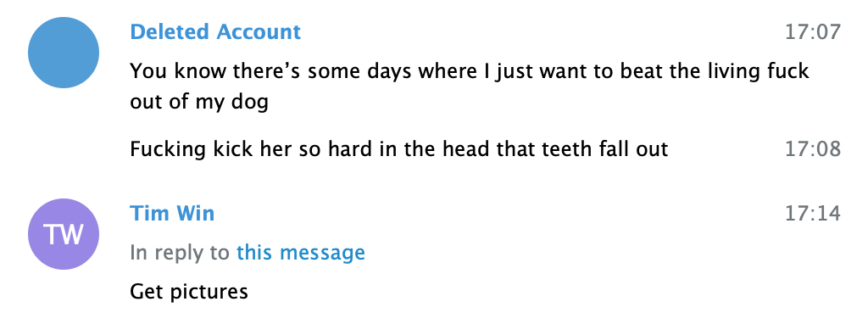Click the 17:08 timestamp
Viewport: 868px width, 324px height.
click(813, 149)
